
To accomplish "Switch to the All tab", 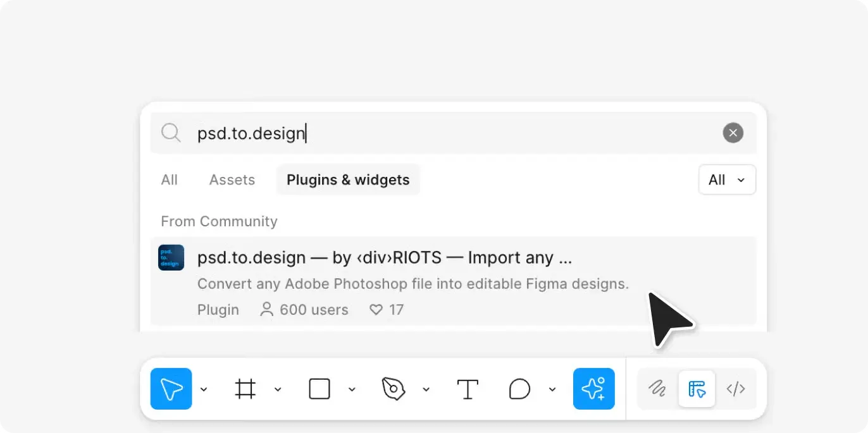I will tap(169, 180).
